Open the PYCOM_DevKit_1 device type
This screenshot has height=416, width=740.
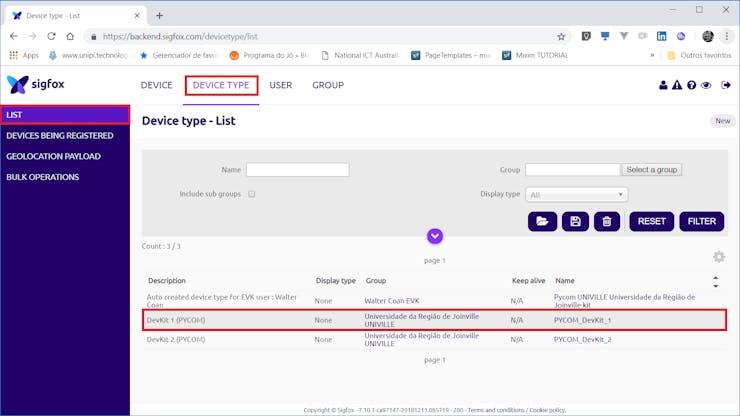(x=582, y=320)
